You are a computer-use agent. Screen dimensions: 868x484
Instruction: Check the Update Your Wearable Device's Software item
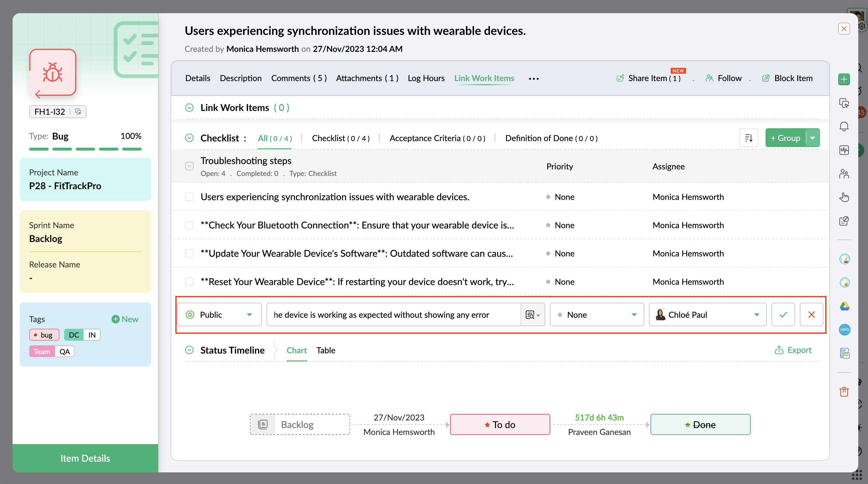pyautogui.click(x=190, y=253)
